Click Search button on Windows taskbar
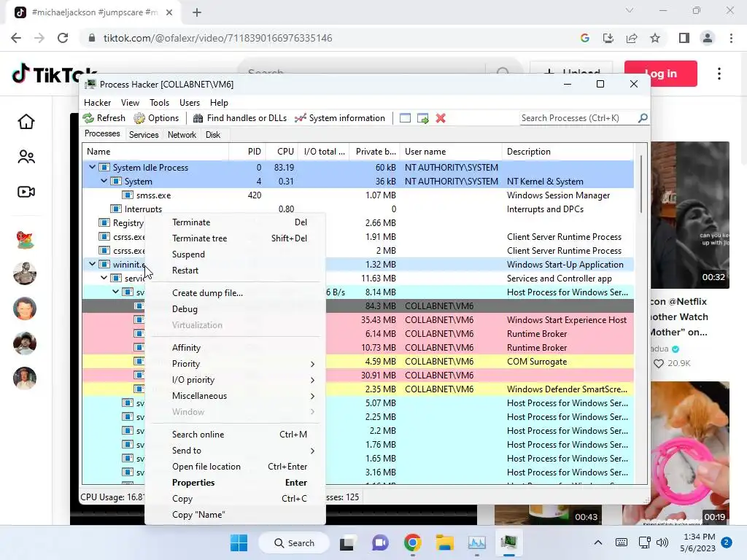This screenshot has height=560, width=747. coord(294,542)
